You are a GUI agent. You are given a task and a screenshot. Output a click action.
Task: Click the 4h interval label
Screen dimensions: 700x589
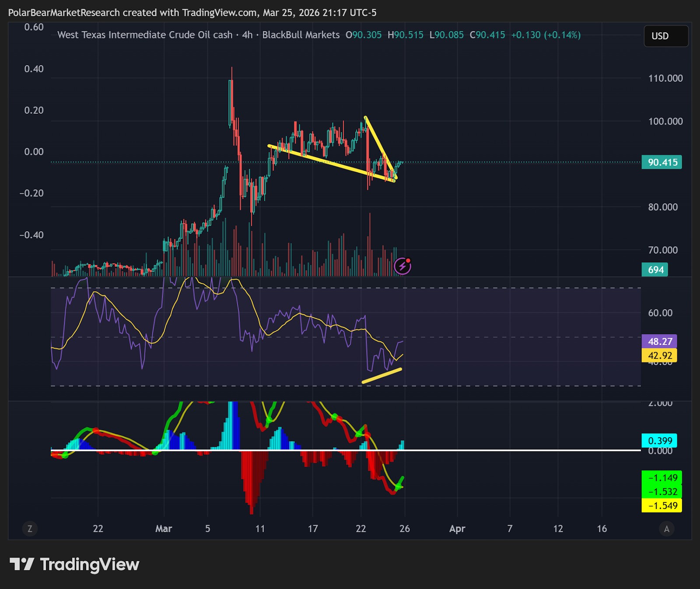[x=248, y=35]
